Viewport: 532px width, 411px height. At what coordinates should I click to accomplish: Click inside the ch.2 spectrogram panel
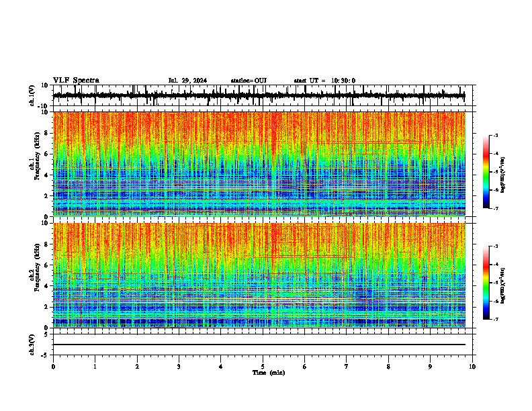pyautogui.click(x=259, y=275)
